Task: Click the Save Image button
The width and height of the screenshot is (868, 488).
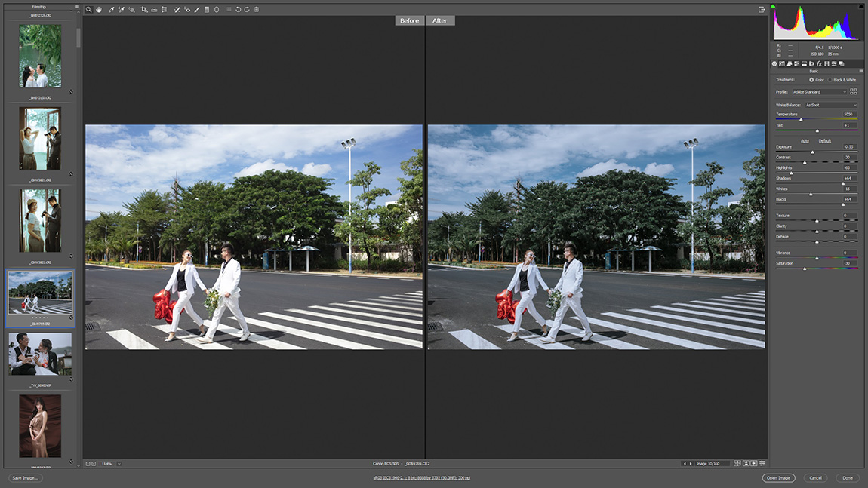Action: pyautogui.click(x=26, y=478)
